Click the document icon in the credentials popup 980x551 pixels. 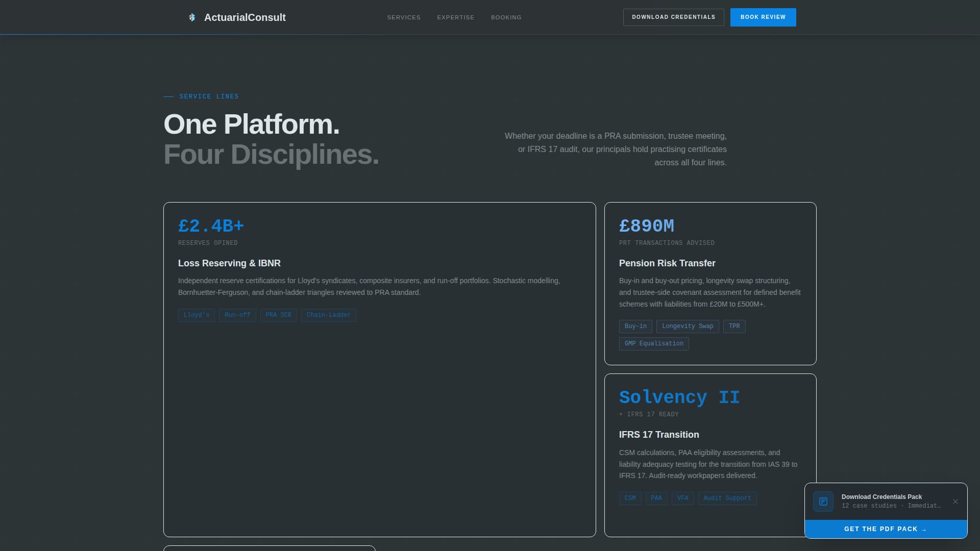[x=823, y=502]
